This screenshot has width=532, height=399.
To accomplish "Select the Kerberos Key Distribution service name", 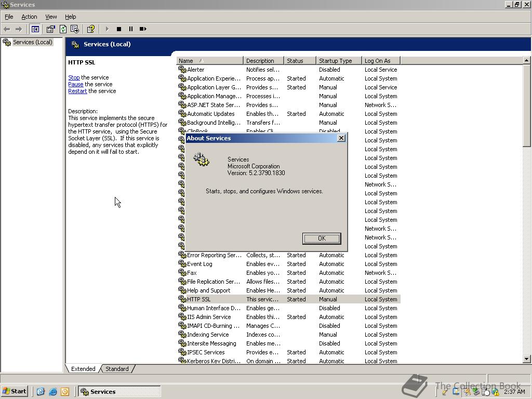I will pyautogui.click(x=214, y=361).
